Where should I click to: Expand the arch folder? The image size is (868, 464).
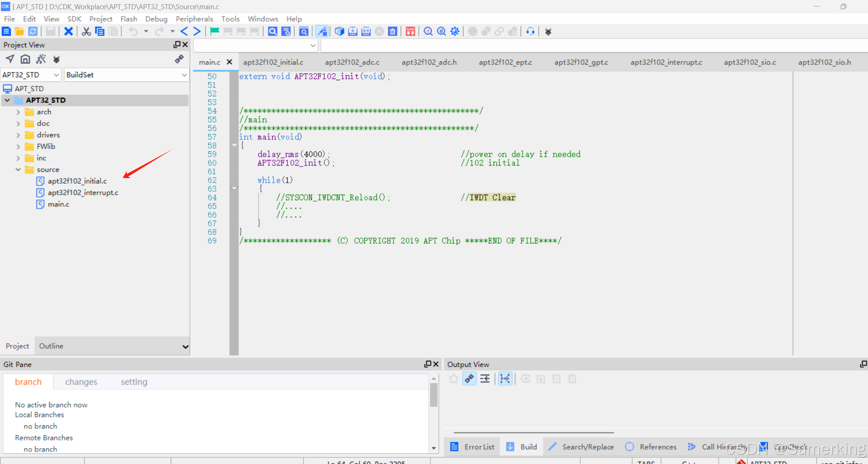point(18,112)
